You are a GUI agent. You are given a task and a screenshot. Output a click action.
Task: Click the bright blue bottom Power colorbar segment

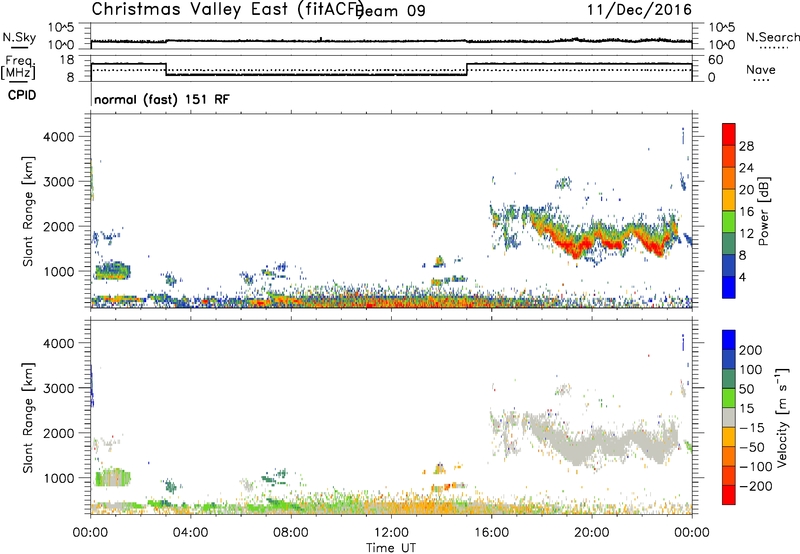click(x=729, y=287)
